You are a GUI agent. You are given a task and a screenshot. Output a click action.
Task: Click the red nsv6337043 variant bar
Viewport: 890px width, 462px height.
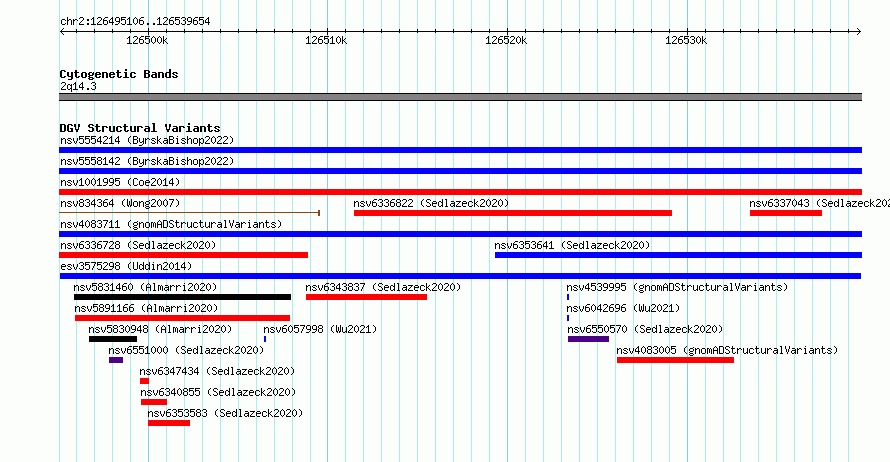786,213
